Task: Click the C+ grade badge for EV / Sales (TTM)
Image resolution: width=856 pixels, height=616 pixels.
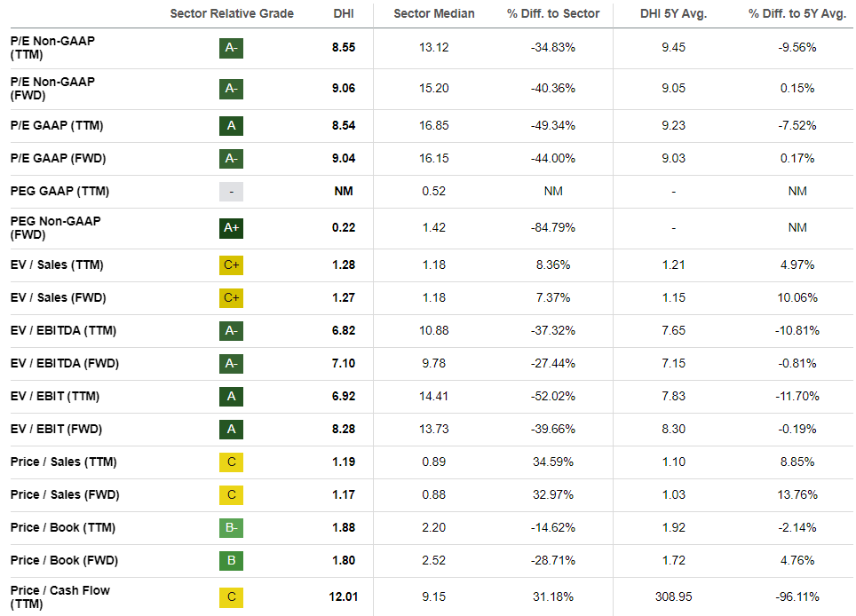Action: (x=231, y=265)
